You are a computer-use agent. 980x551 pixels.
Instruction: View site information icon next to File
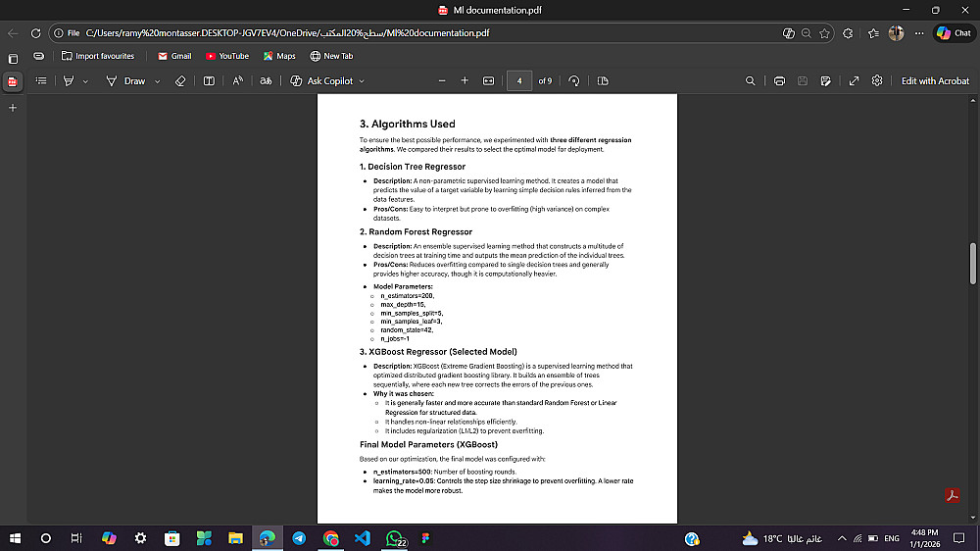(x=59, y=33)
